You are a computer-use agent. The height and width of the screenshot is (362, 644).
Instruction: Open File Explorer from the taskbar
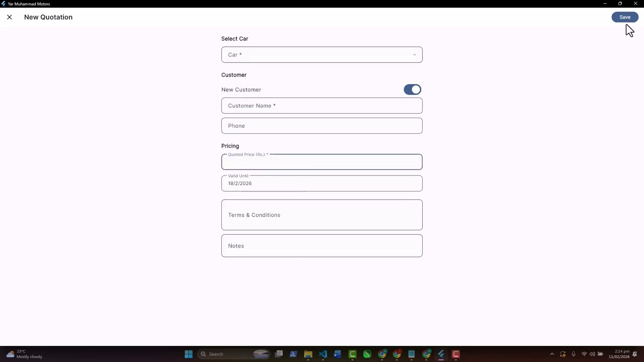point(308,354)
